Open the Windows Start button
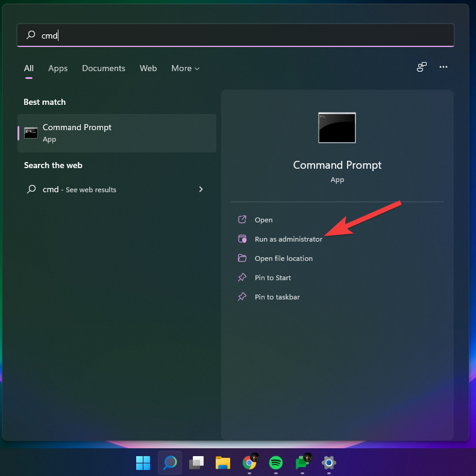 (143, 463)
